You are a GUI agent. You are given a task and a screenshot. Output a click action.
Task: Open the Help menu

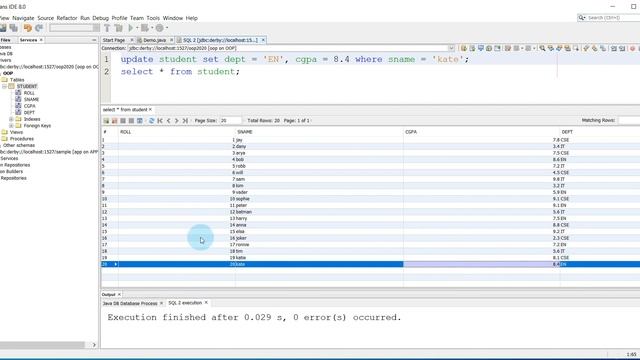191,18
